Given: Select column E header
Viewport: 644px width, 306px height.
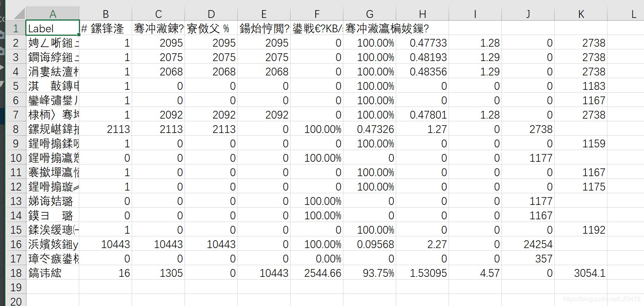Looking at the screenshot, I should pyautogui.click(x=264, y=14).
